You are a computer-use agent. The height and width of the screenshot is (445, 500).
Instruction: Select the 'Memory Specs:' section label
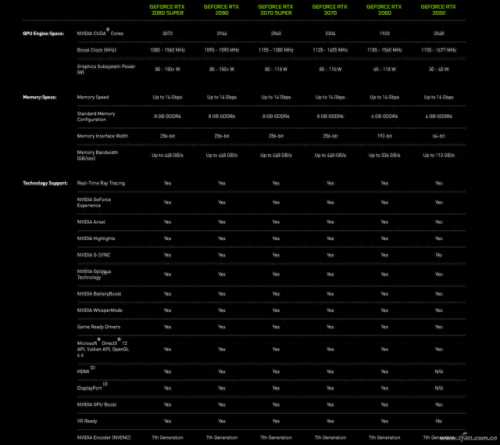pyautogui.click(x=39, y=97)
